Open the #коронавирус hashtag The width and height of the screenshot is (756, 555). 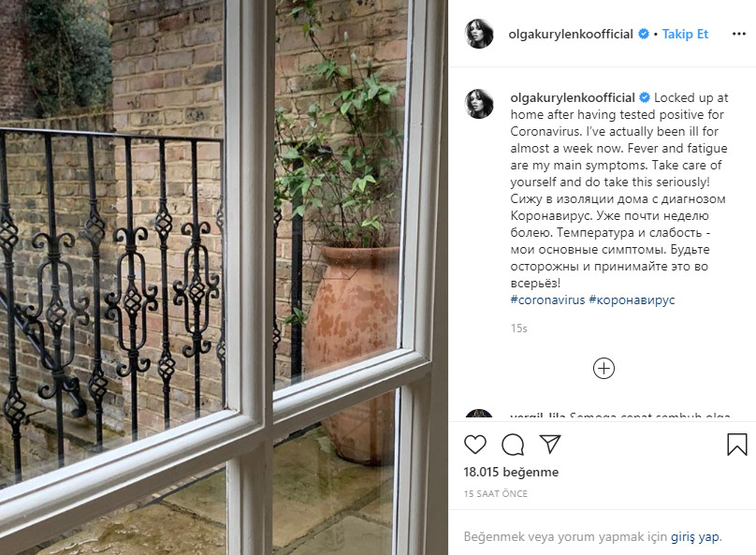[632, 299]
